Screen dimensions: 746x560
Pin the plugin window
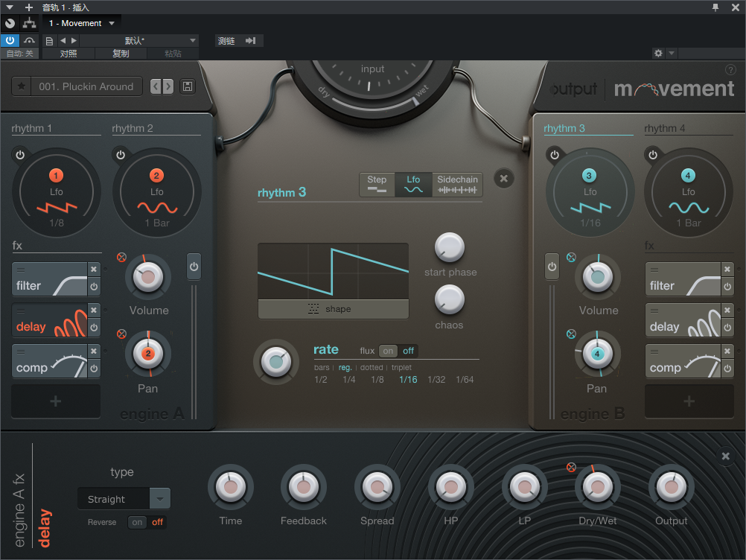click(715, 7)
